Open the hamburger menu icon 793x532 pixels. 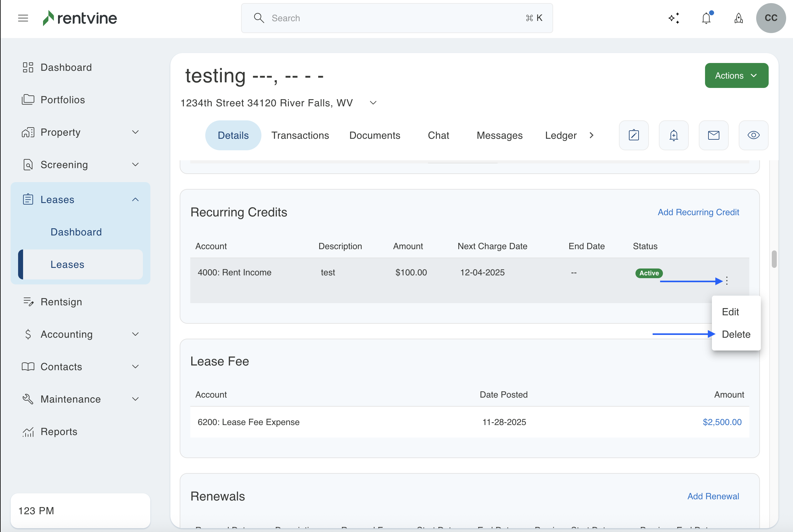point(23,18)
